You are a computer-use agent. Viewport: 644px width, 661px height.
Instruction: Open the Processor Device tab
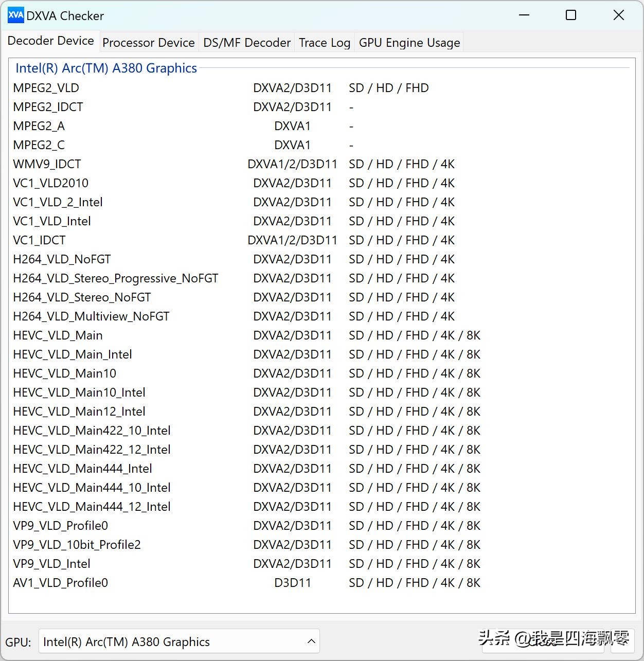pos(149,43)
